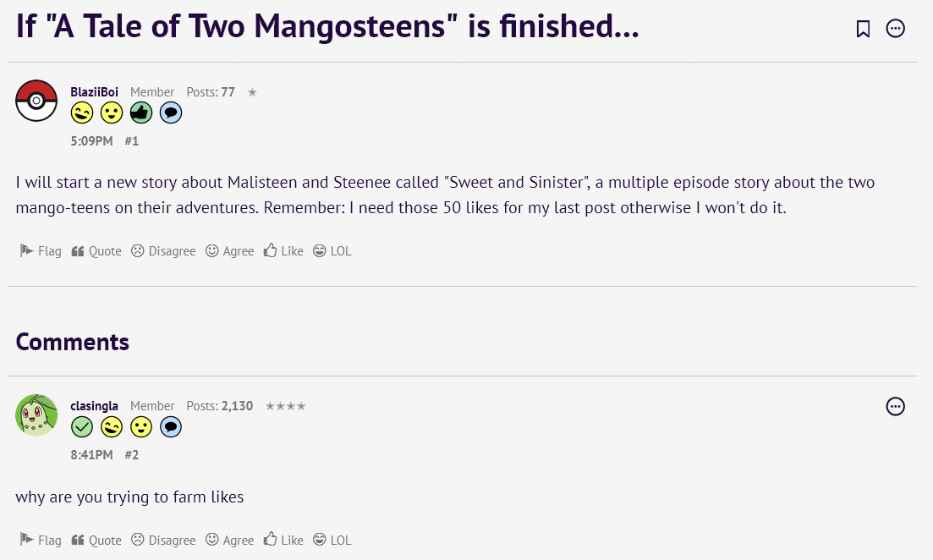This screenshot has height=560, width=933.
Task: Click BlaziiBoi's winking face badge
Action: click(x=82, y=113)
